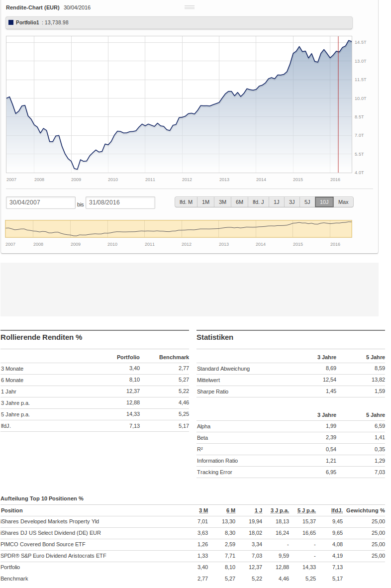Choose the lfd. M range button
Viewport: 391px width, 588px height.
coord(186,202)
